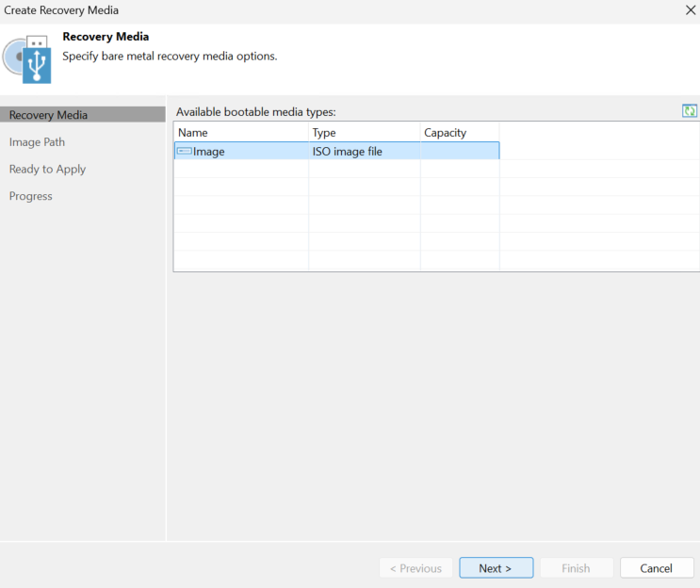Click the ISO image file type cell
Viewport: 700px width, 588px height.
[347, 152]
